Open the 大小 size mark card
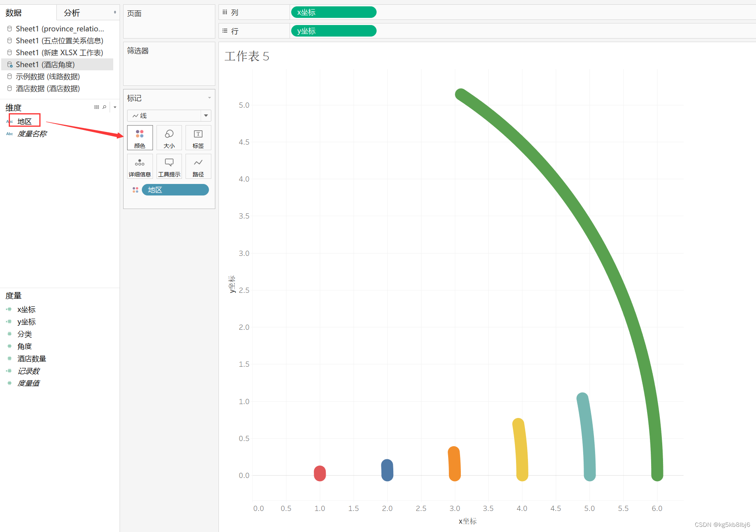This screenshot has width=756, height=532. click(169, 137)
